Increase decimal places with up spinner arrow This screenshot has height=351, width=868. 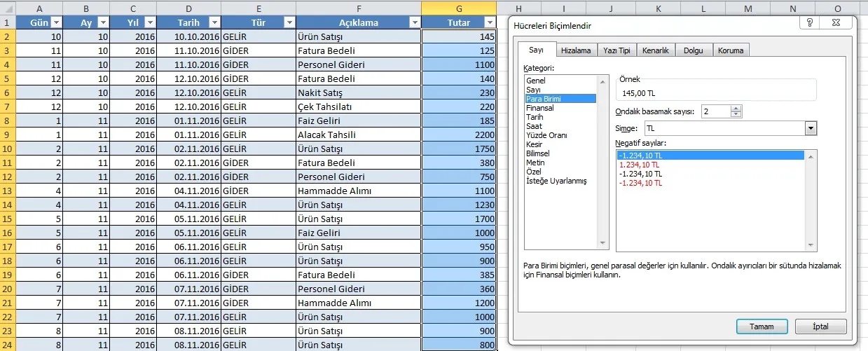[x=735, y=109]
